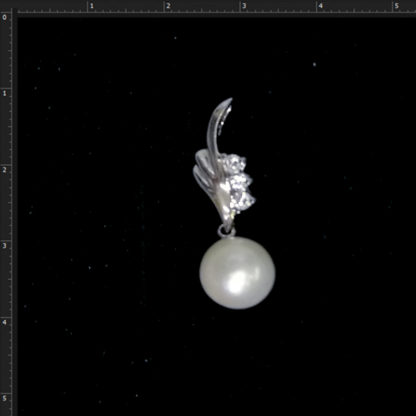Click the 3 mark on vertical ruler
This screenshot has width=416, height=416.
(x=4, y=246)
